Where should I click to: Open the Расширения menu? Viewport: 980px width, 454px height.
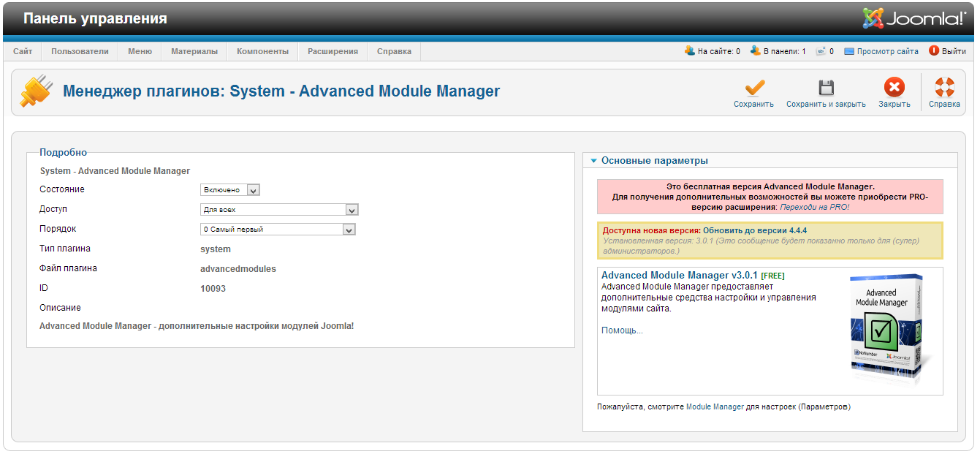click(333, 51)
